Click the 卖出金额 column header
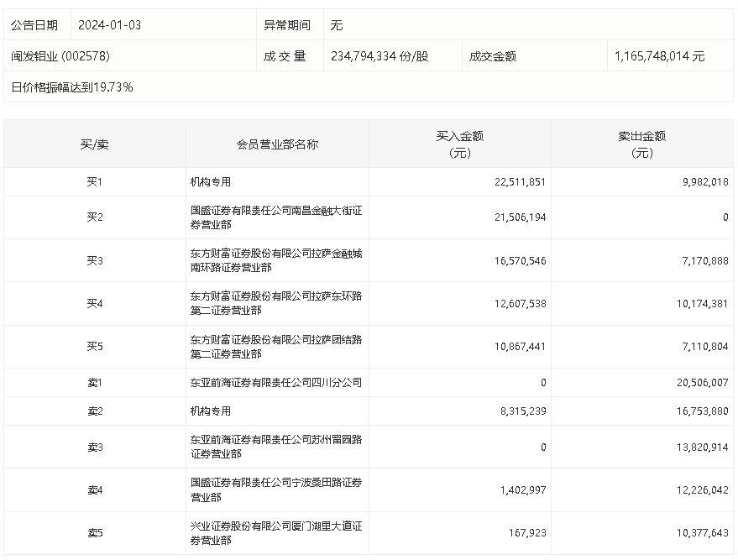 (641, 144)
